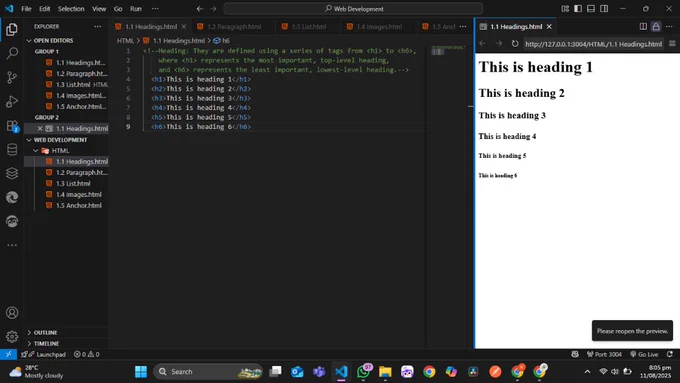
Task: Open Customize Layout icon in title bar
Action: click(565, 9)
